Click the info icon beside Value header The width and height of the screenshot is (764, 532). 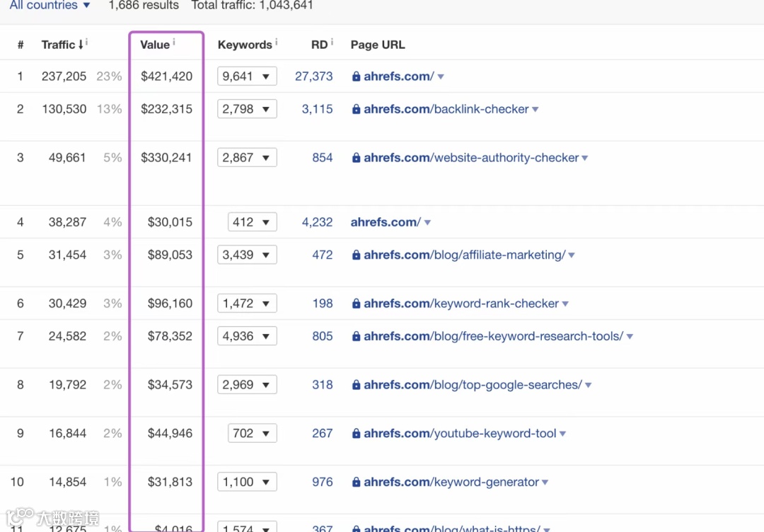(x=174, y=42)
